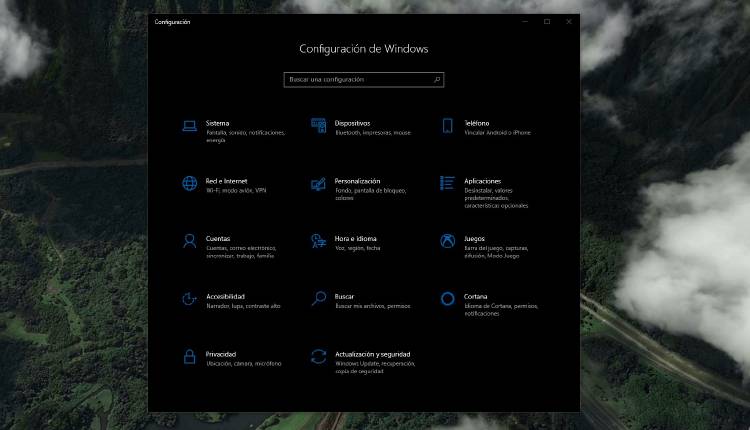Viewport: 750px width, 430px height.
Task: Open Privacidad label
Action: pos(221,354)
